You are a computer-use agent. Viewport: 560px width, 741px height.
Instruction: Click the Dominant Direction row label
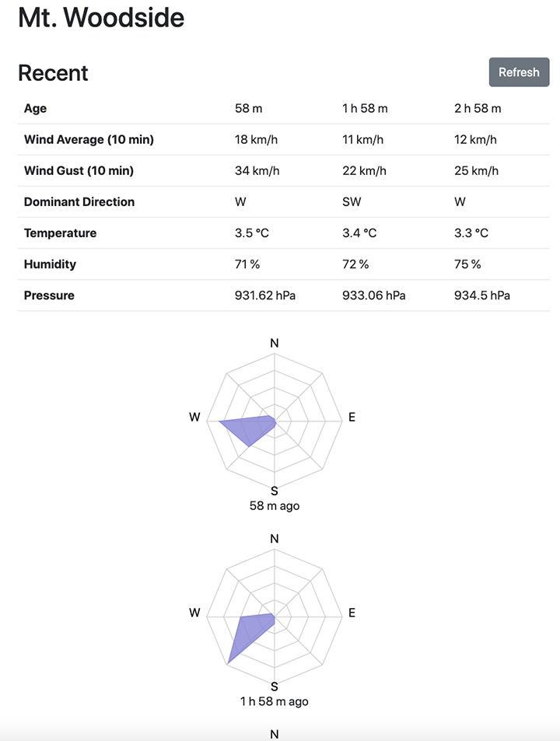coord(79,202)
